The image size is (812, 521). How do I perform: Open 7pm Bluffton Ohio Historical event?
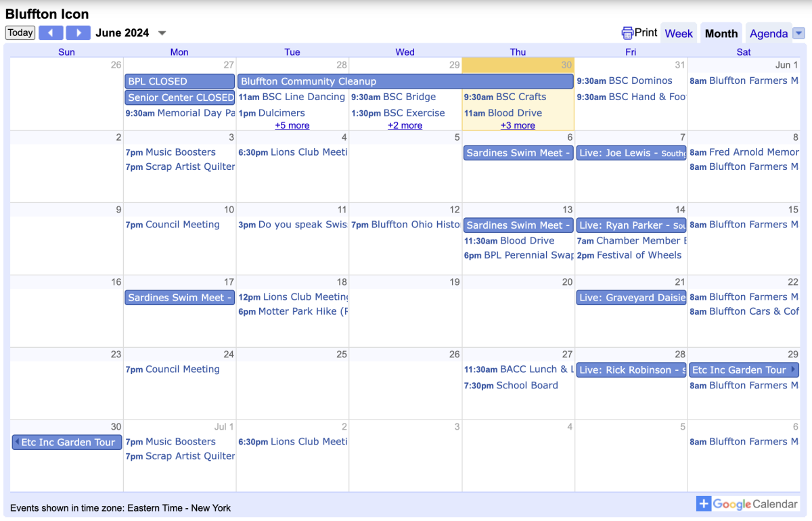405,225
